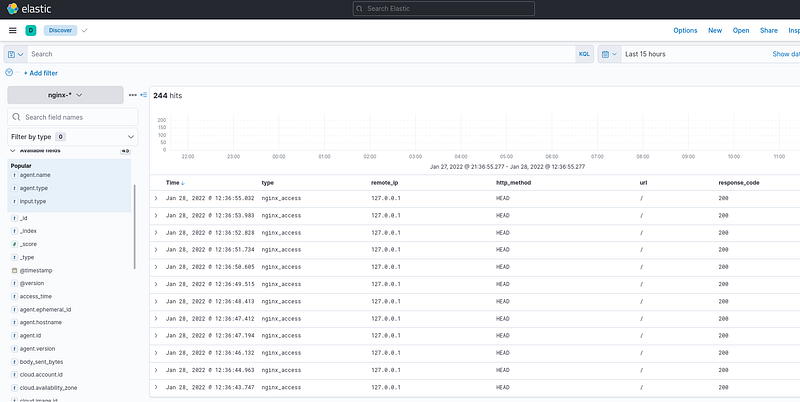Click the url column header
The width and height of the screenshot is (800, 402).
(643, 183)
